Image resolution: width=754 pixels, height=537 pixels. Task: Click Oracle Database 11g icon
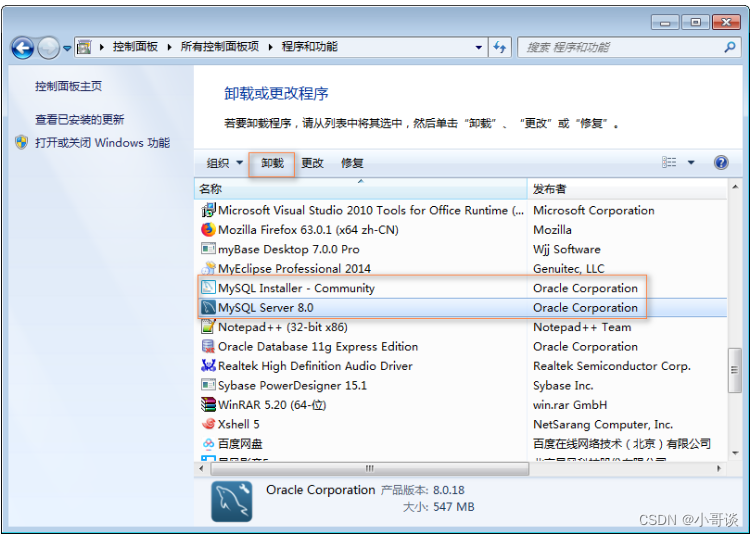[208, 346]
